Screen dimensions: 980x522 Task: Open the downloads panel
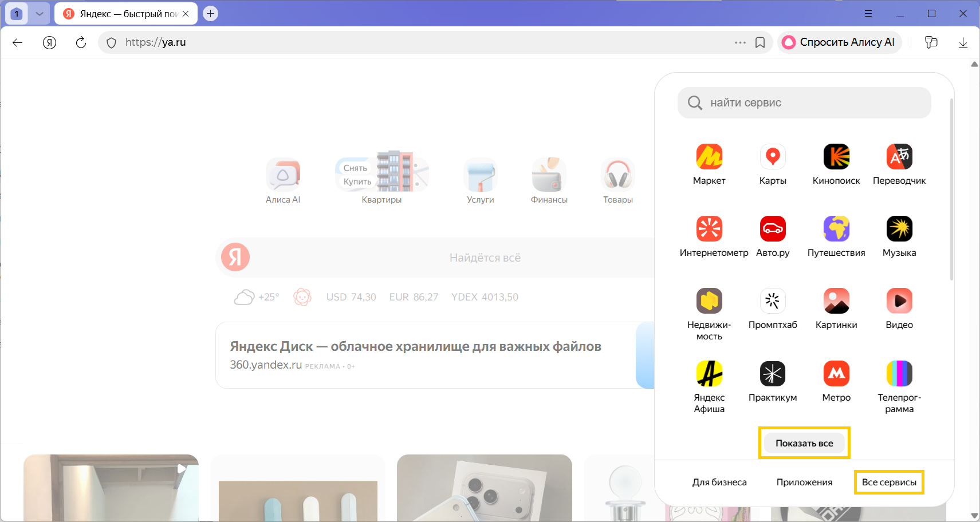963,42
